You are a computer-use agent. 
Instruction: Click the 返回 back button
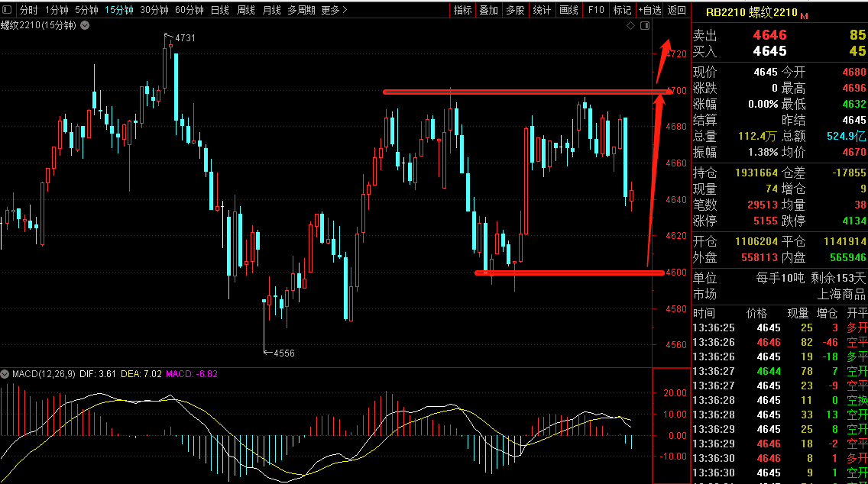676,10
